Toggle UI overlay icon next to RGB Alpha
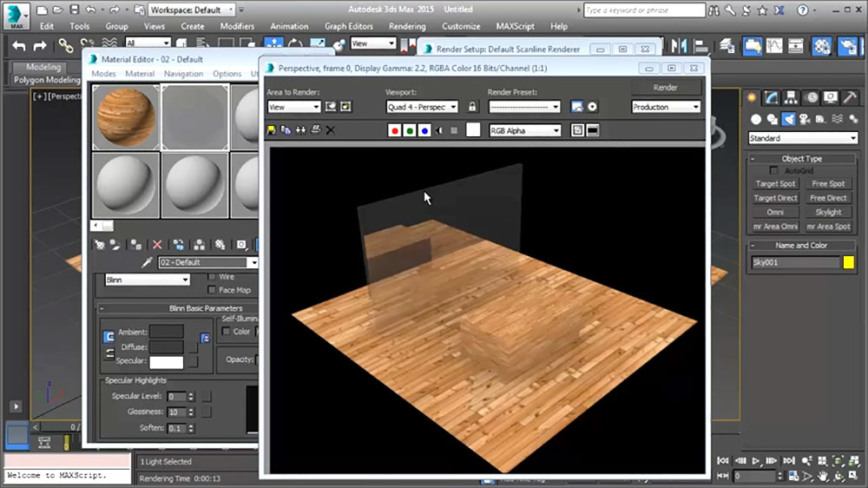 (x=577, y=130)
